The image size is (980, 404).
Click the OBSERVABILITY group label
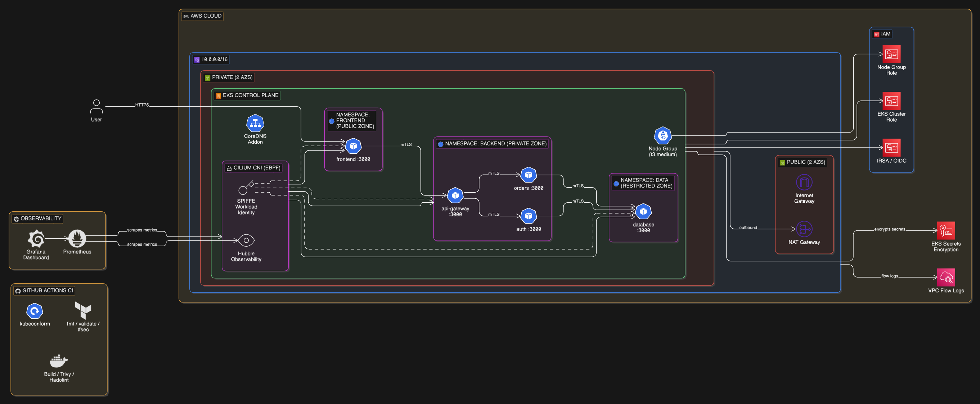(x=37, y=219)
